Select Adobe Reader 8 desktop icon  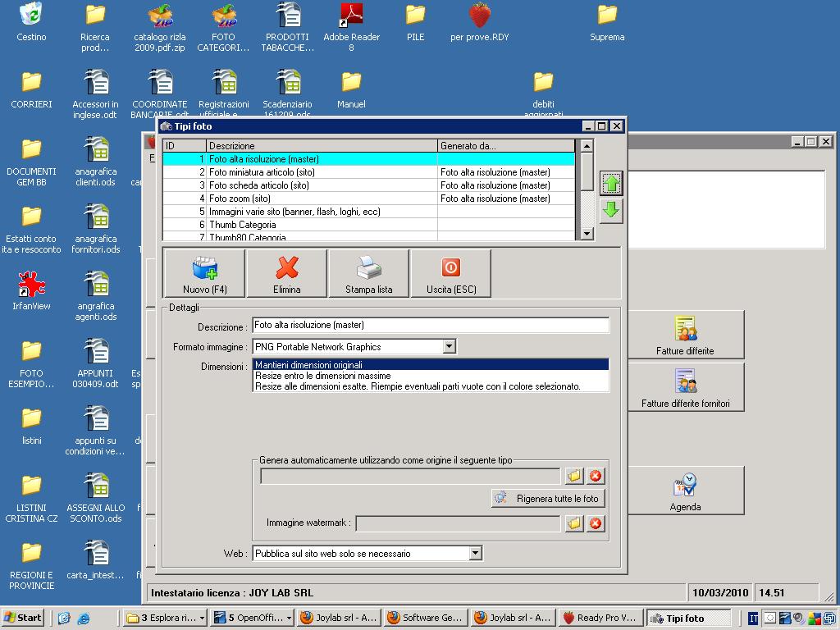coord(351,27)
